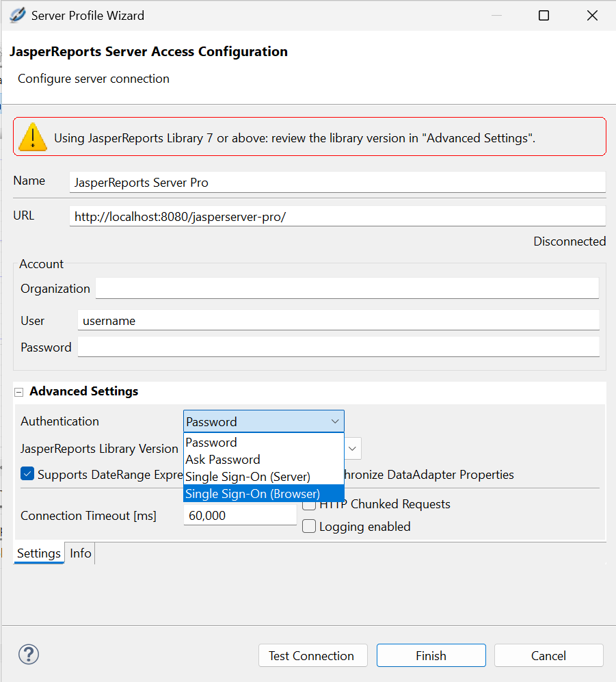Screen dimensions: 616x682
Task: Tick the HTTP Chunked Requests checkbox
Action: click(309, 506)
